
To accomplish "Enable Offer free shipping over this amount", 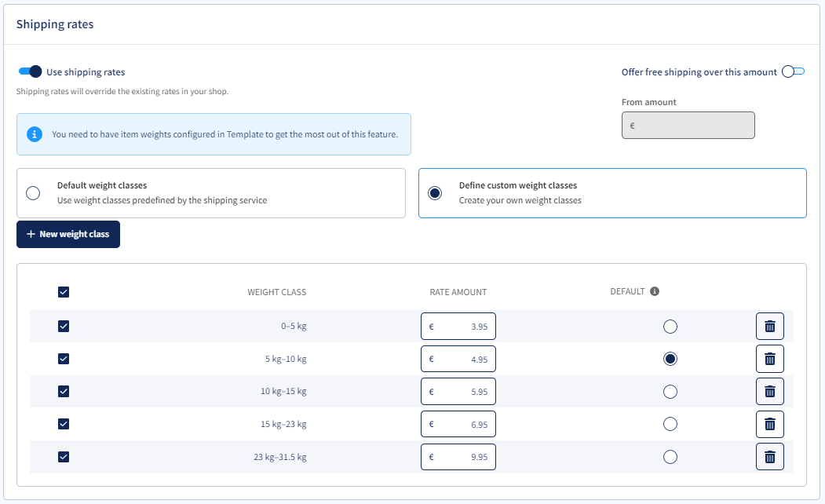I will tap(793, 71).
